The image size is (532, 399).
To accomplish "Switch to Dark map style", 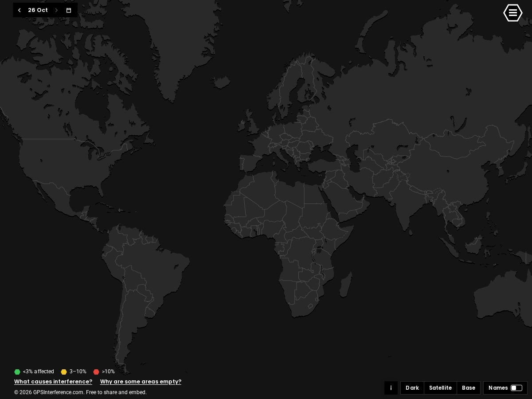I will coord(412,388).
